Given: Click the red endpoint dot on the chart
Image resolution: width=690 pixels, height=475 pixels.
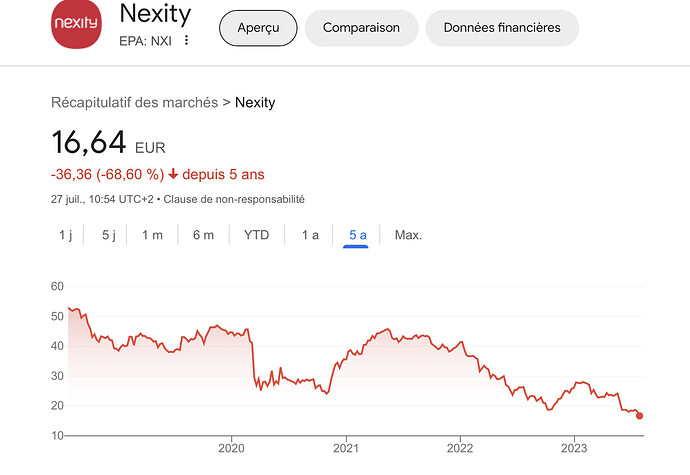Looking at the screenshot, I should point(639,416).
